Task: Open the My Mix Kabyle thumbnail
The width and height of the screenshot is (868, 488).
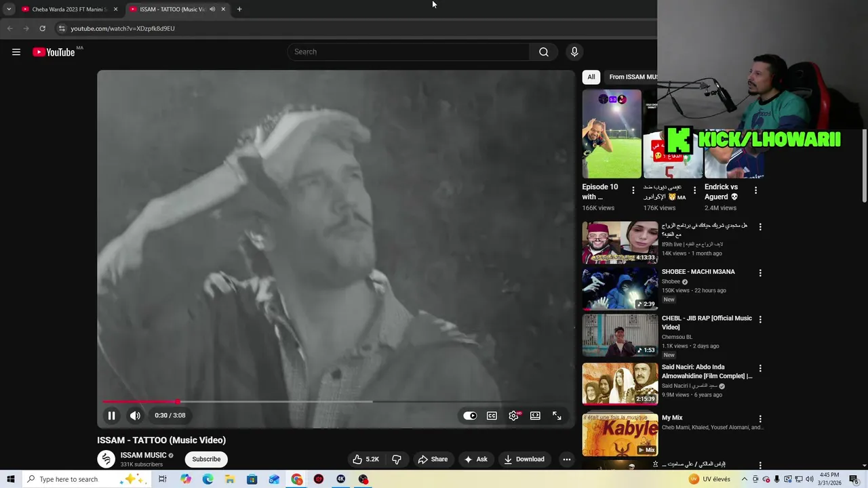Action: [x=620, y=434]
